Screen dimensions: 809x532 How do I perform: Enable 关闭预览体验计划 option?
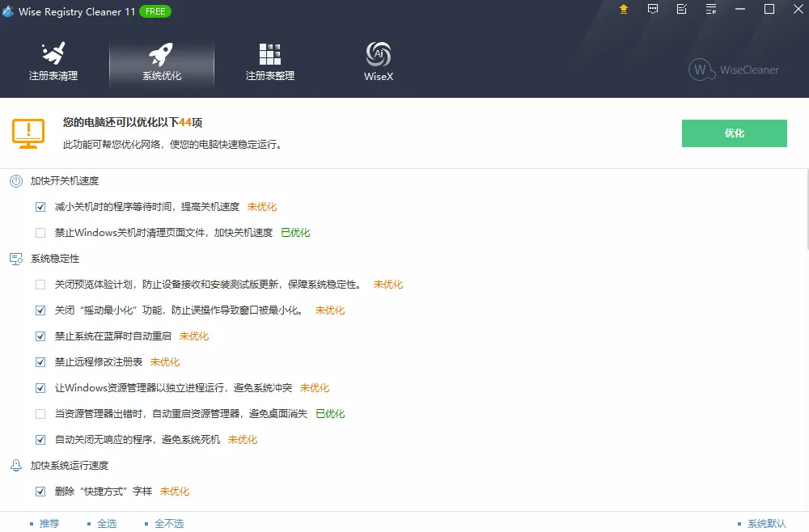40,284
